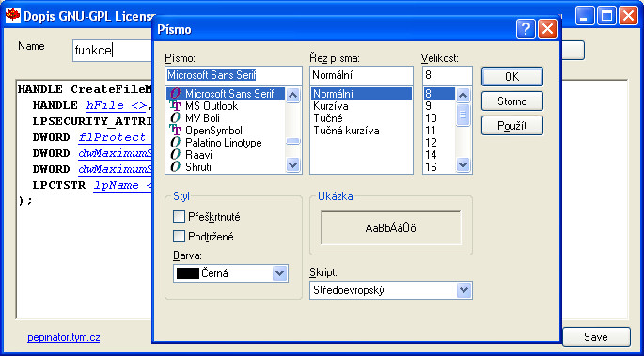Open the pepinator.tym.cz link

click(x=64, y=338)
